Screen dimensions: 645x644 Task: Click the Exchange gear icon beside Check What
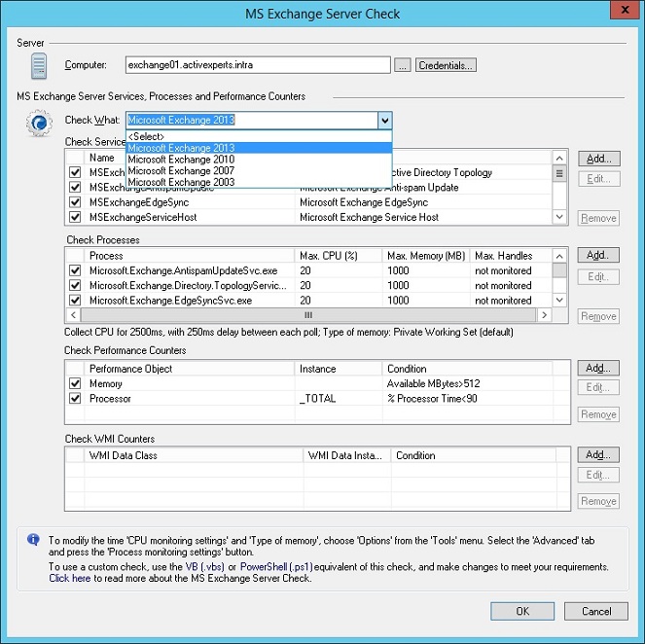click(x=39, y=123)
